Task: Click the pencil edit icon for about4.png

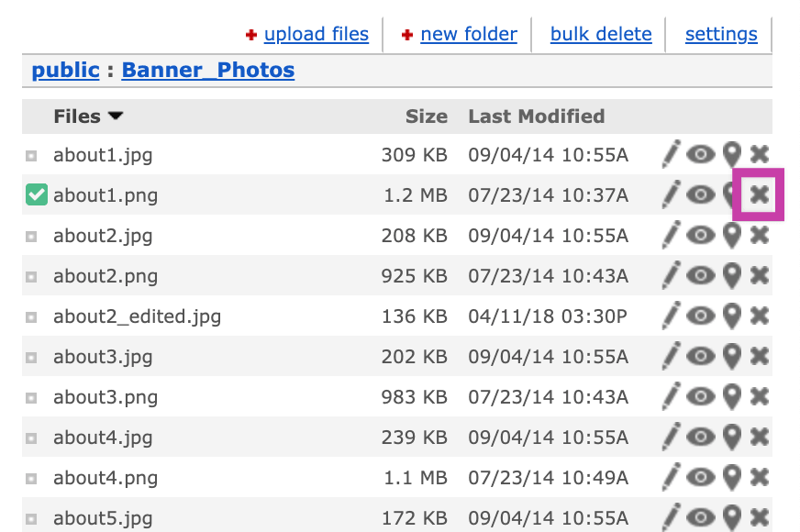Action: pos(671,477)
